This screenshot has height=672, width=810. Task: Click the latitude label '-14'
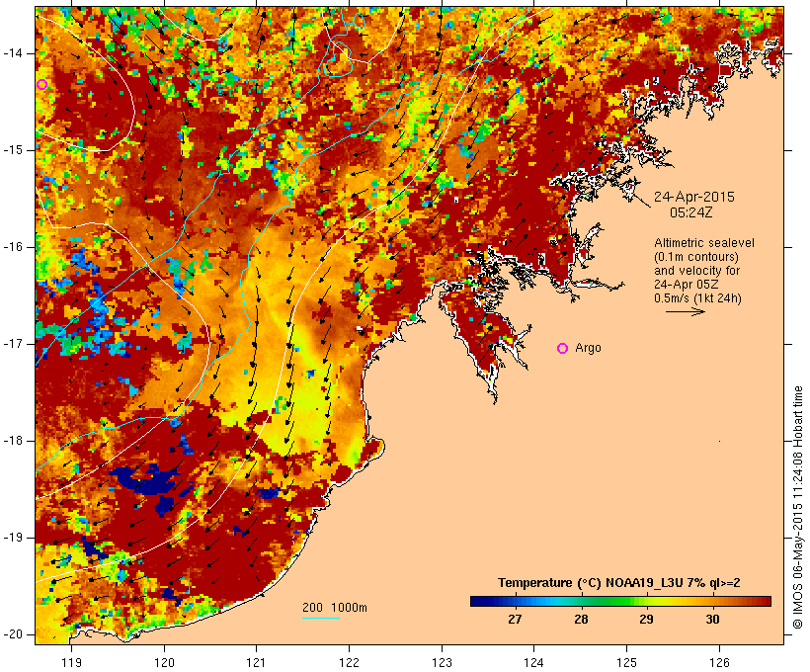[x=12, y=53]
